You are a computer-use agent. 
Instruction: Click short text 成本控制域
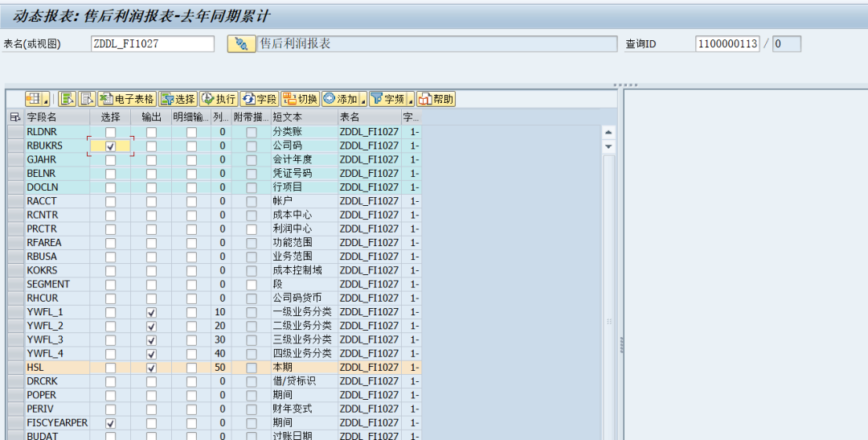click(x=297, y=270)
